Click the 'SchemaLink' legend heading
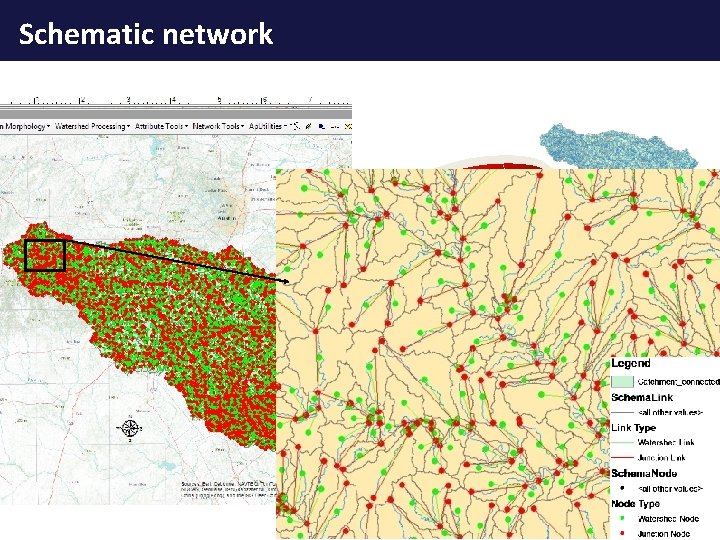This screenshot has width=720, height=540. (x=642, y=398)
